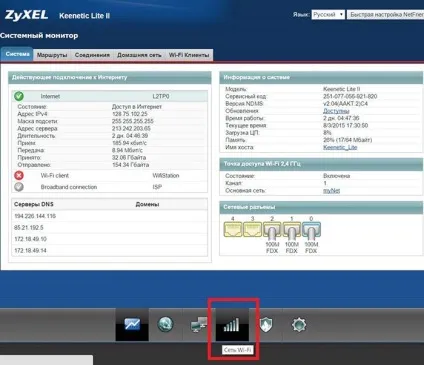Open the Язык language dropdown
The height and width of the screenshot is (365, 424).
coord(328,15)
